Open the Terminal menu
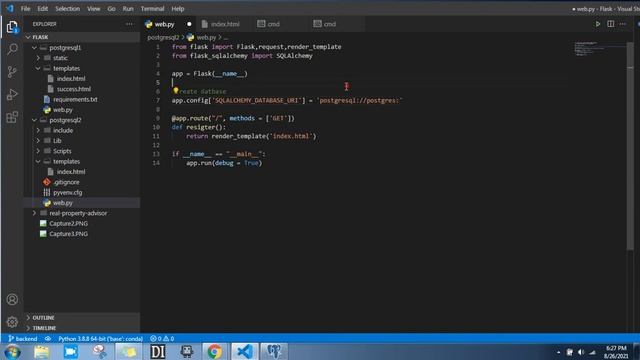Screen dimensions: 640x360 tap(152, 9)
